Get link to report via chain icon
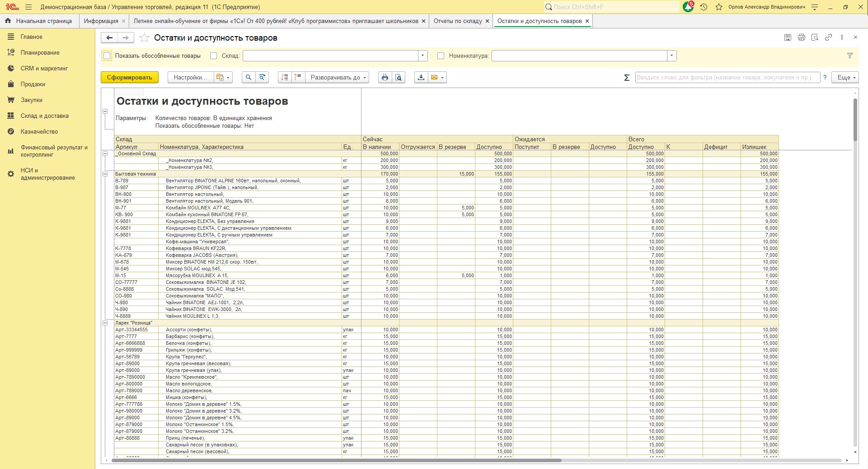The width and height of the screenshot is (868, 469). pos(828,37)
